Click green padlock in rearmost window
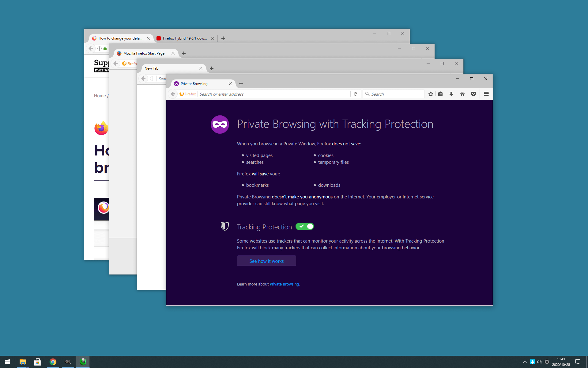588x368 pixels. [105, 48]
